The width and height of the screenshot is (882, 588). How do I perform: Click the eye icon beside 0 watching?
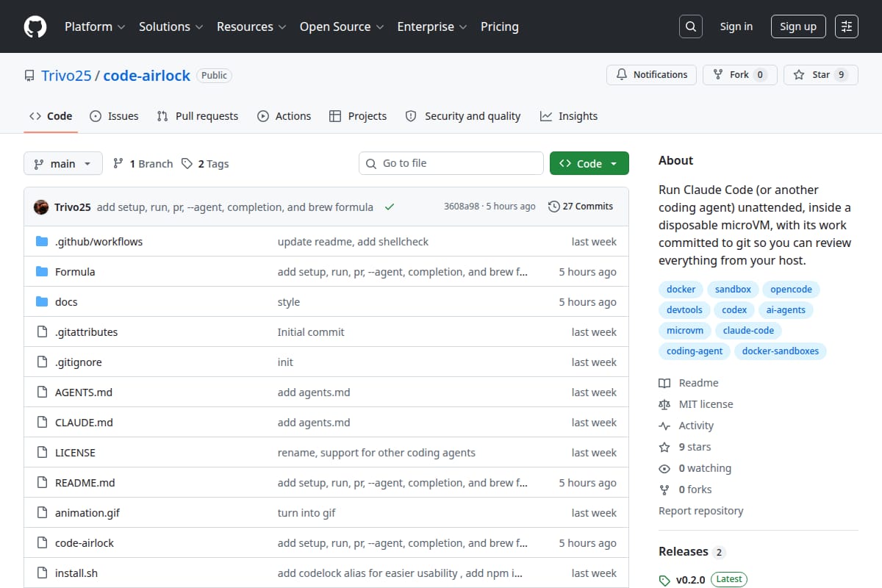click(664, 468)
